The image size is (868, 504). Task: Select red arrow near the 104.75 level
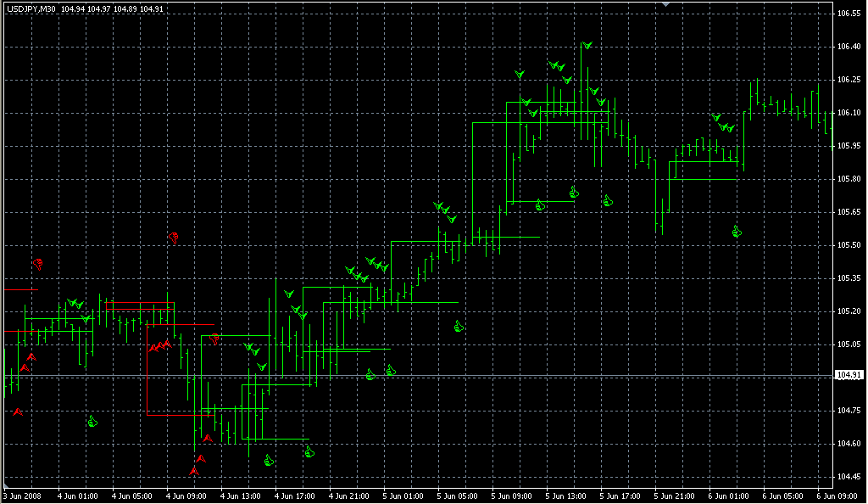click(x=17, y=412)
